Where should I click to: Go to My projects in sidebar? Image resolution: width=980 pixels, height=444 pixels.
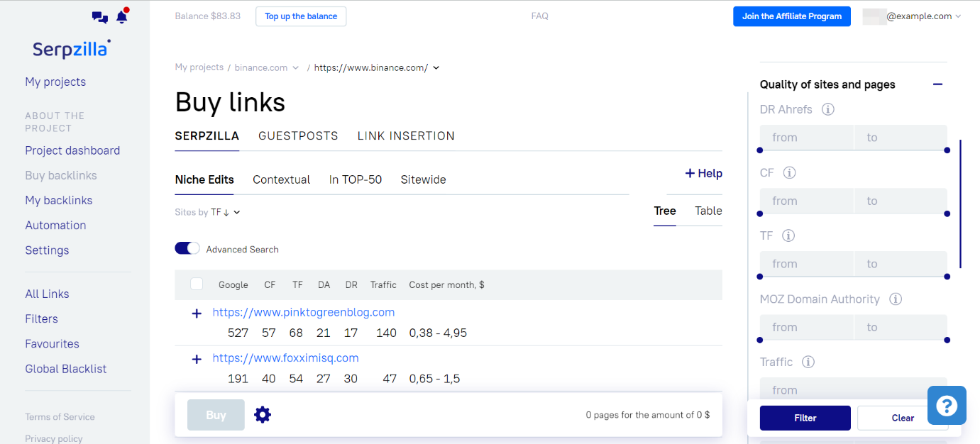tap(55, 82)
